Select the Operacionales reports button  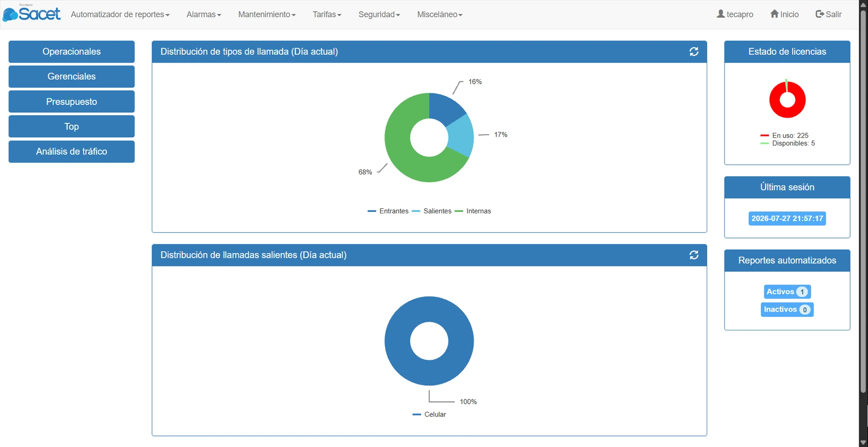[72, 52]
